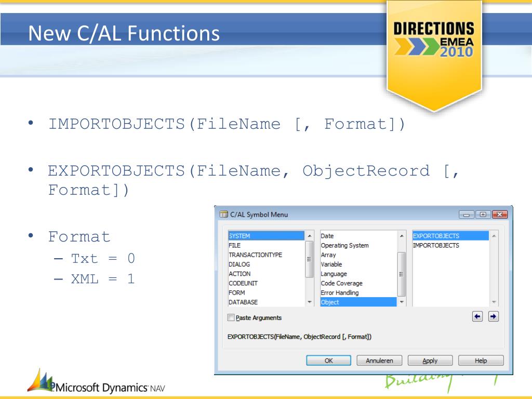The width and height of the screenshot is (532, 399).
Task: Click the EXPORTOBJECTS syntax text below checkbox
Action: [x=299, y=337]
